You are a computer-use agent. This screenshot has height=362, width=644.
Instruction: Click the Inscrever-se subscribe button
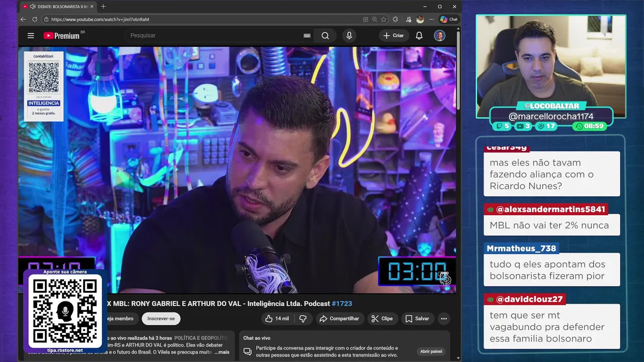[x=161, y=319]
